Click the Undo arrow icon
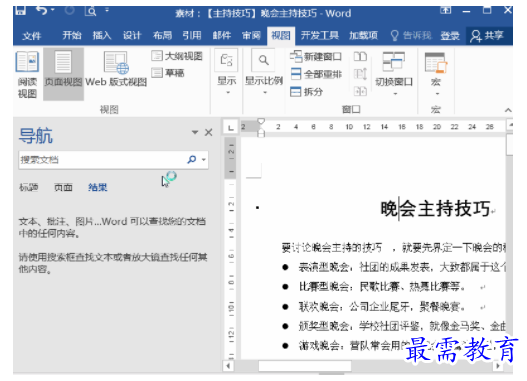 click(x=42, y=10)
